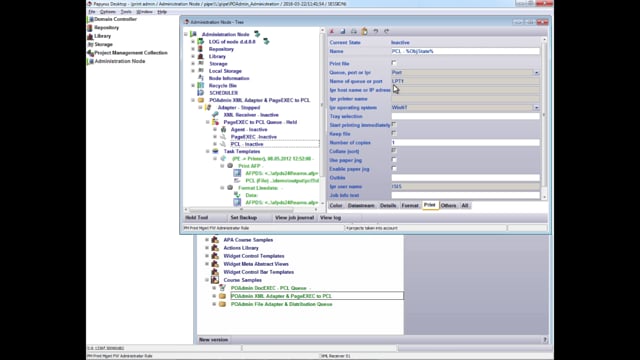Open Domain Controller in the left sidebar
This screenshot has height=360, width=640.
tap(116, 19)
